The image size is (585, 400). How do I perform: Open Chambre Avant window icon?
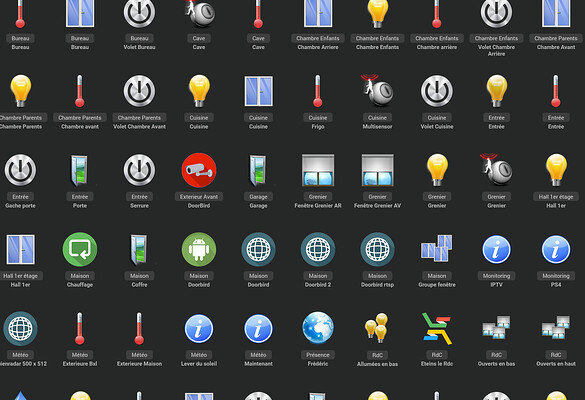(556, 14)
